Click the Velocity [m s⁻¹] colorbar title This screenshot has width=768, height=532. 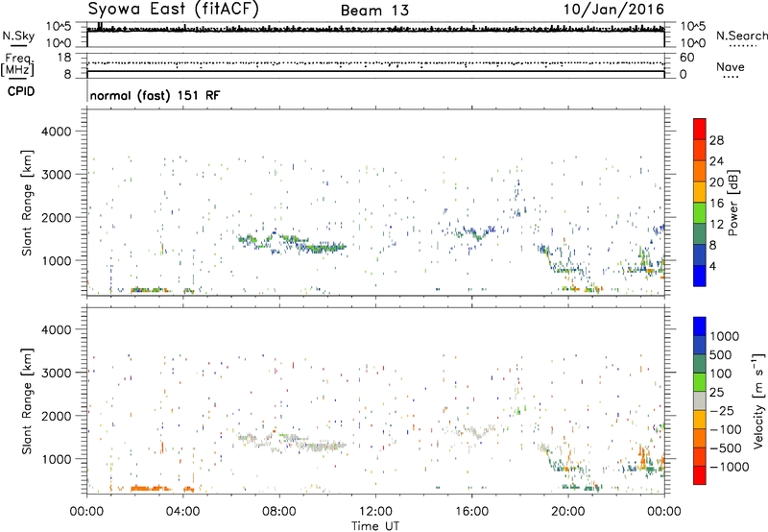tap(758, 400)
